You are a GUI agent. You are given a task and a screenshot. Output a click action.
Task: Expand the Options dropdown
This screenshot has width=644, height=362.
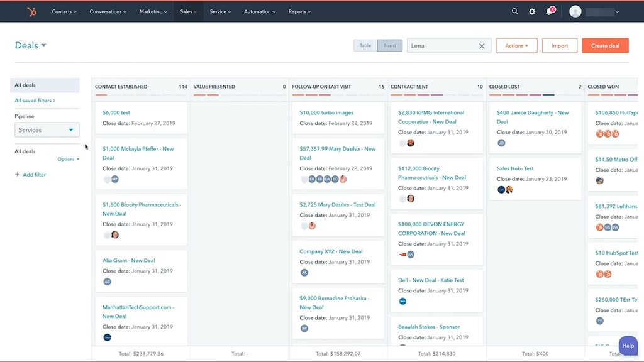68,159
